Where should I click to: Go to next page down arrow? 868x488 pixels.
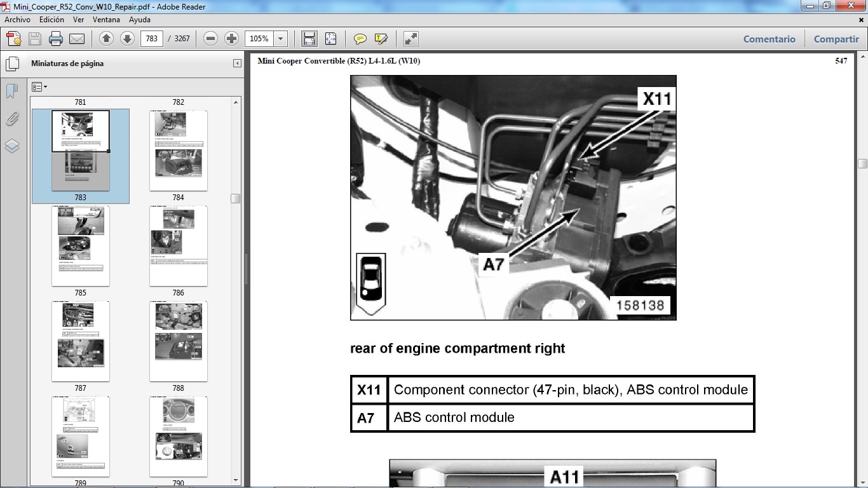pos(127,39)
